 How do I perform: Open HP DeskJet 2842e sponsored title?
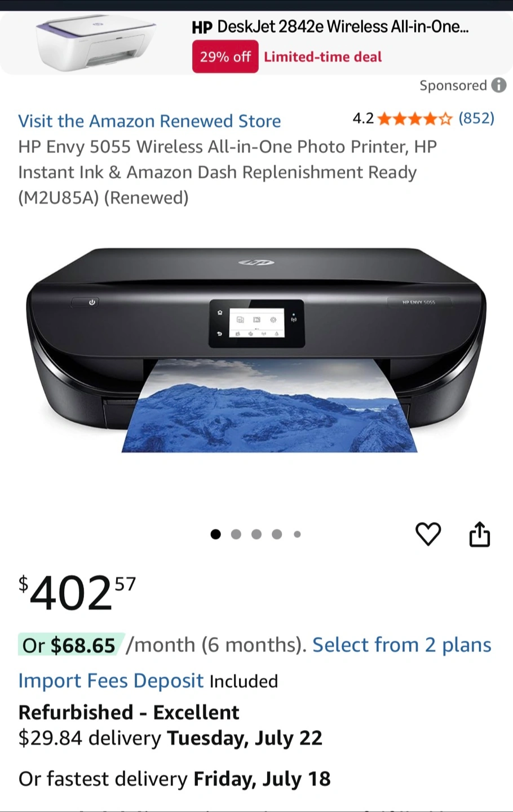tap(330, 27)
